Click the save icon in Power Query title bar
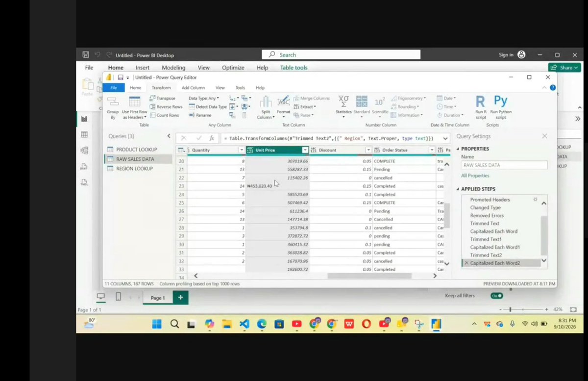 tap(120, 77)
